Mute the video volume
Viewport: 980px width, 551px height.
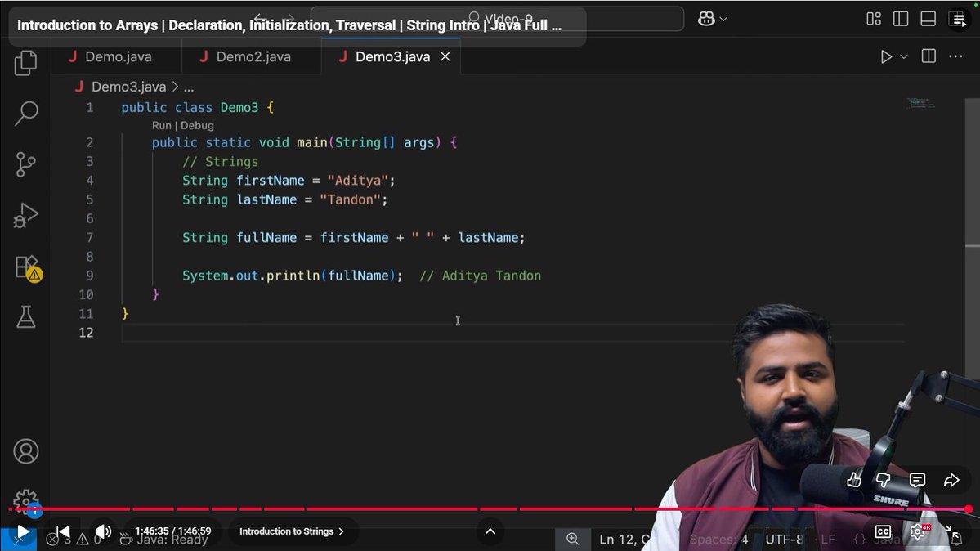coord(103,531)
